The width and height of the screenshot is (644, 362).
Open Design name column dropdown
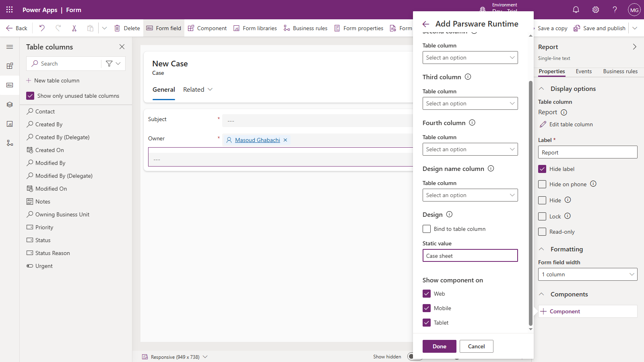pyautogui.click(x=470, y=195)
